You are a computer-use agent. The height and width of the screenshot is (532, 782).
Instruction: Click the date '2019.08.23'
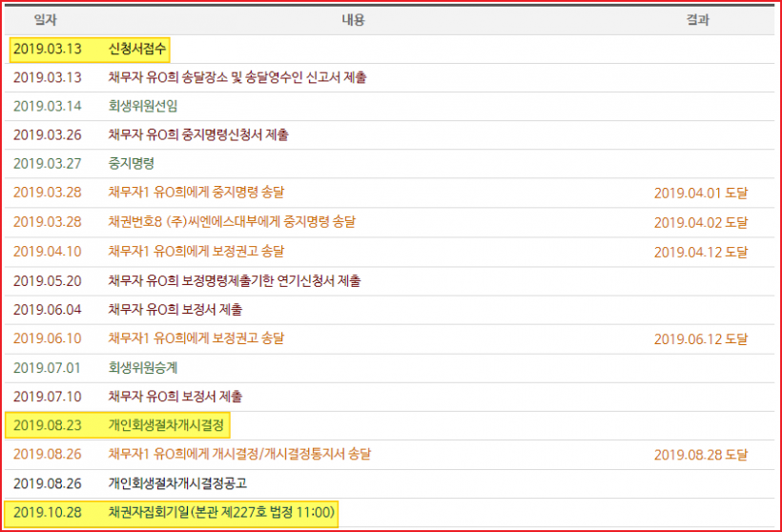pos(48,425)
